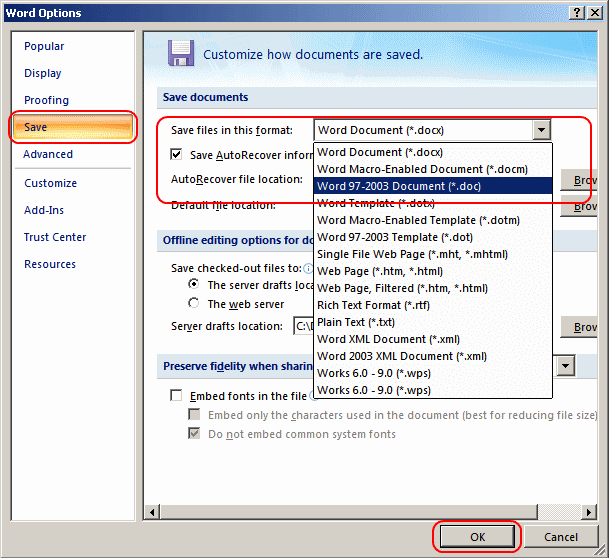This screenshot has width=609, height=558.
Task: Click the Save files in this format combo box
Action: tap(432, 130)
